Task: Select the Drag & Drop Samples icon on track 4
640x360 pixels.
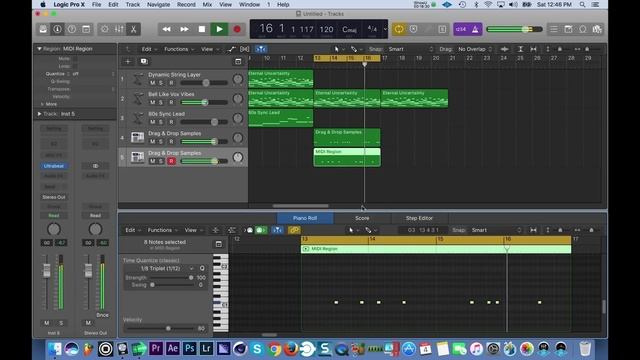Action: point(138,138)
